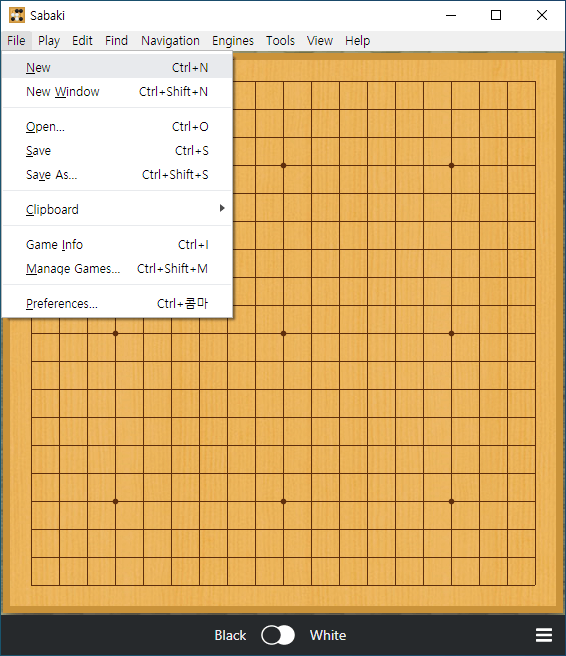Toggle the Black/White player switch

[278, 635]
